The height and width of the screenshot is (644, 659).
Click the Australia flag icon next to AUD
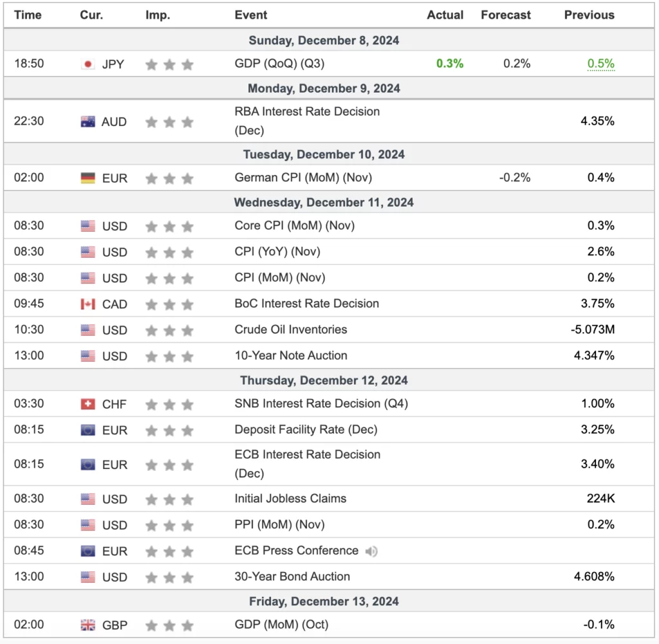(x=88, y=122)
